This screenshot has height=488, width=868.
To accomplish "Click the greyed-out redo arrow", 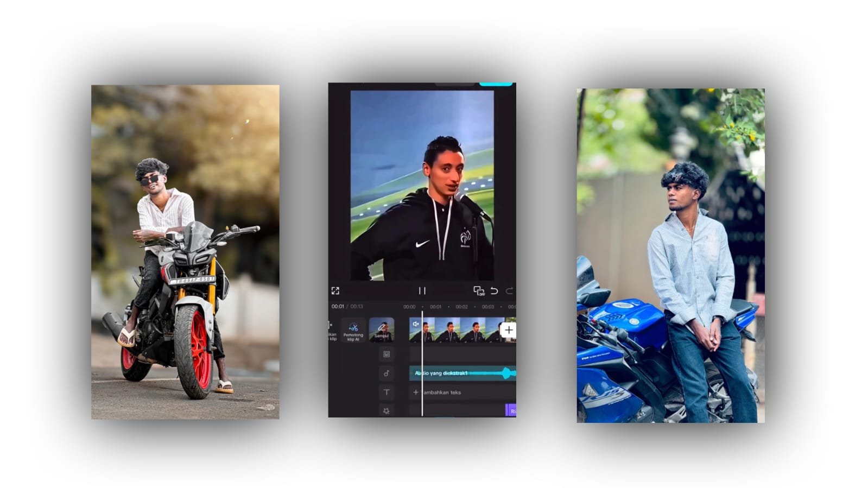I will click(x=509, y=291).
